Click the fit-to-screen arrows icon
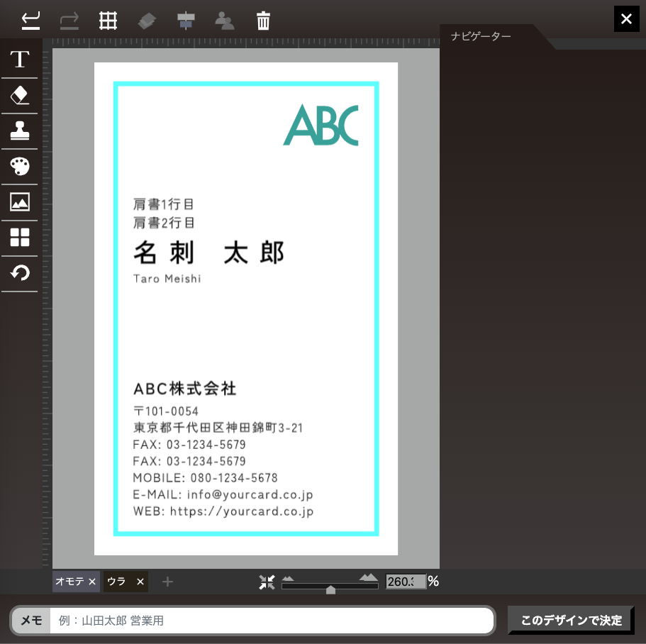Screen dimensions: 646x644 [267, 582]
